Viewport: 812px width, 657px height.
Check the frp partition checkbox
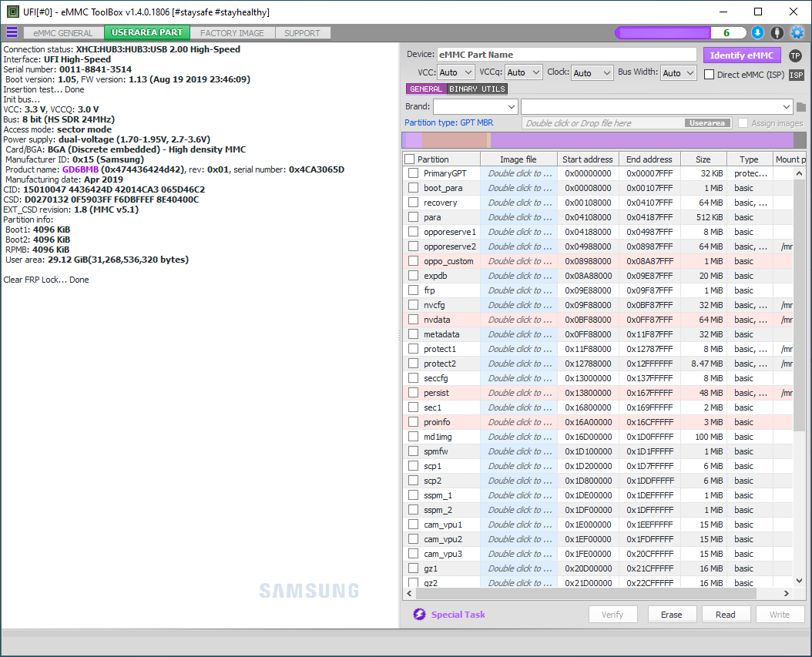pyautogui.click(x=413, y=290)
